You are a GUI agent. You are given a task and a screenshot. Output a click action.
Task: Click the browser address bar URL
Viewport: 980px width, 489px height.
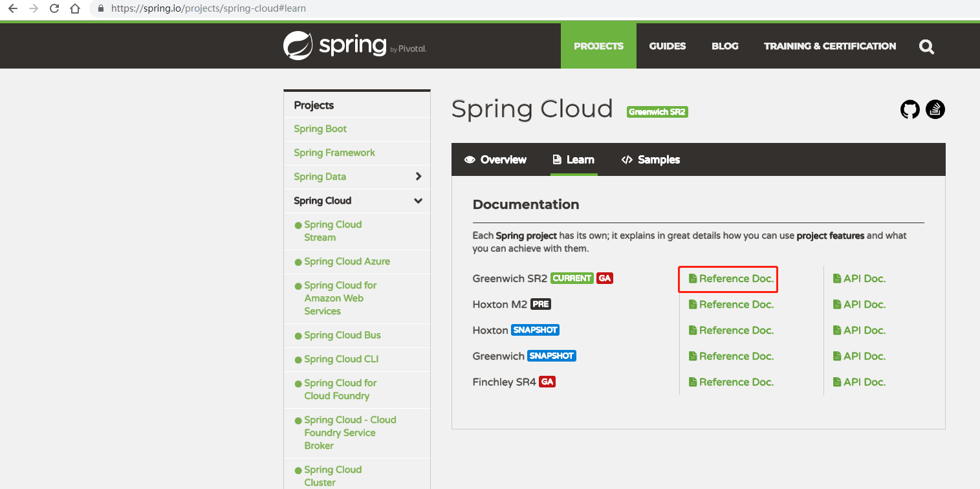point(208,9)
